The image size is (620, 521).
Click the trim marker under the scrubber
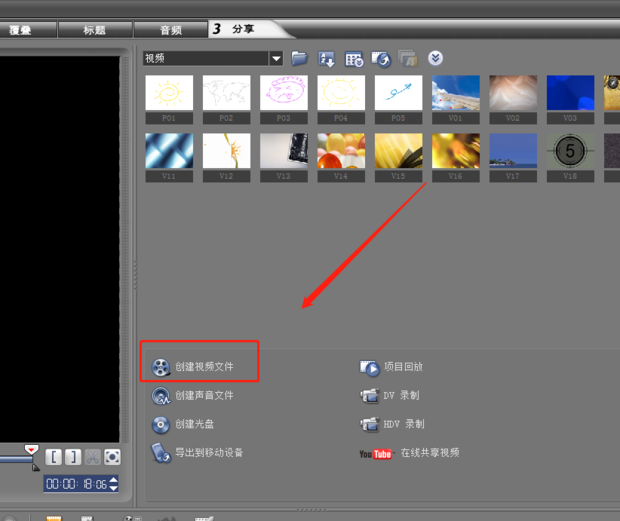pyautogui.click(x=36, y=467)
